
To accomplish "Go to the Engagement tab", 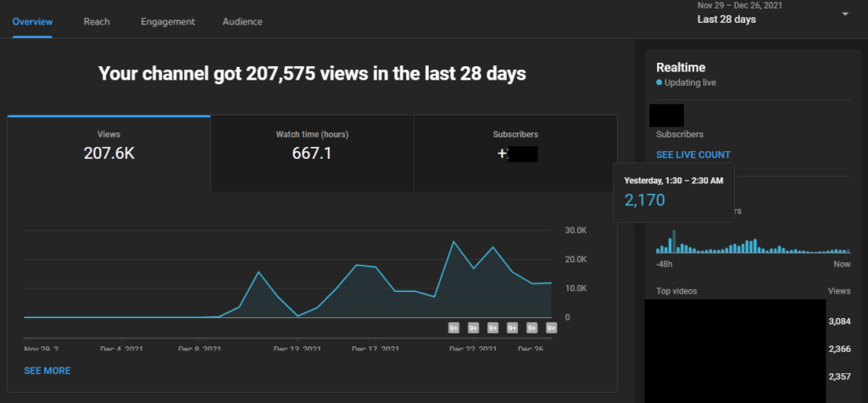I will coord(168,21).
